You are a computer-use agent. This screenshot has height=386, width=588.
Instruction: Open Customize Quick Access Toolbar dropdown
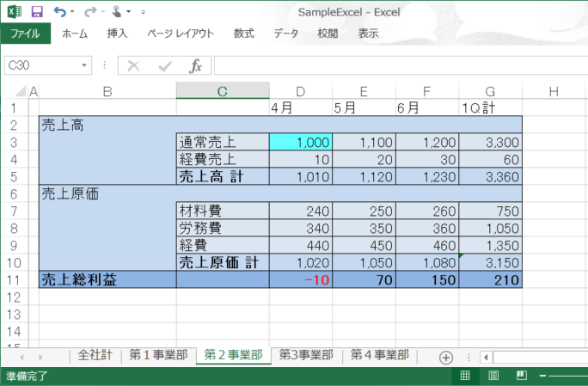click(143, 13)
